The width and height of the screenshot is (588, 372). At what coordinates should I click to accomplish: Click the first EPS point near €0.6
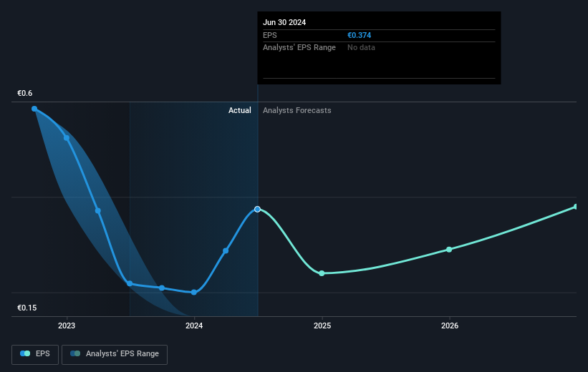point(34,109)
